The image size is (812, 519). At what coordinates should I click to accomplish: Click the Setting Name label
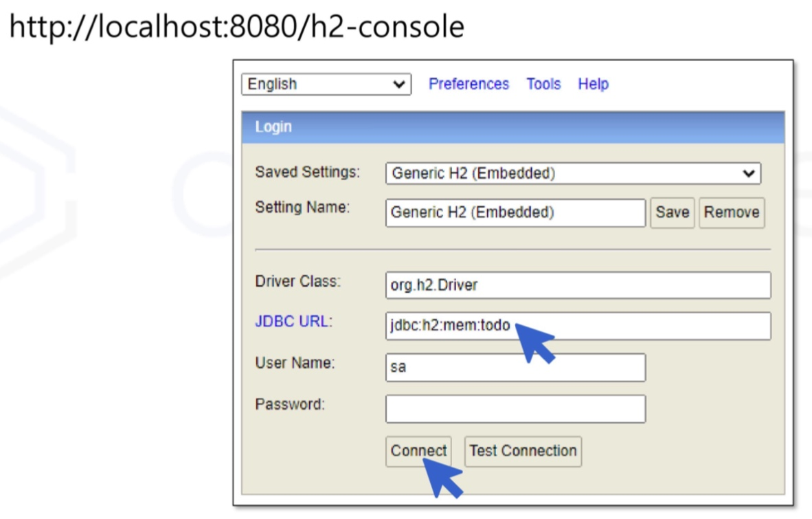302,207
